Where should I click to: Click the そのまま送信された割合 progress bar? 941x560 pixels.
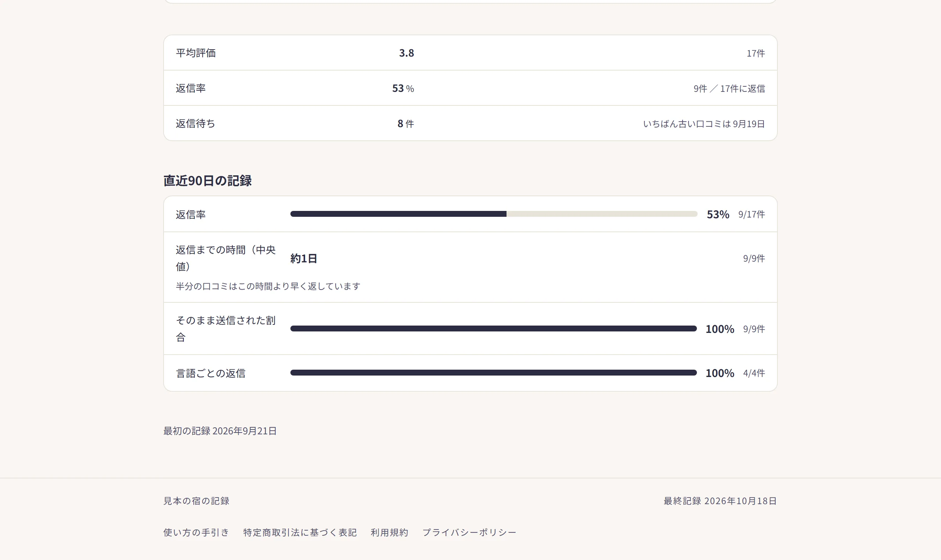pyautogui.click(x=493, y=329)
